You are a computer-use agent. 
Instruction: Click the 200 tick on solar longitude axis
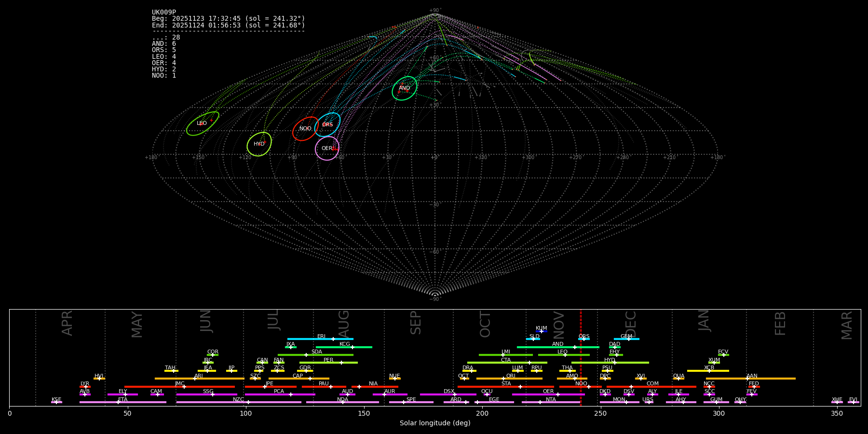(482, 414)
